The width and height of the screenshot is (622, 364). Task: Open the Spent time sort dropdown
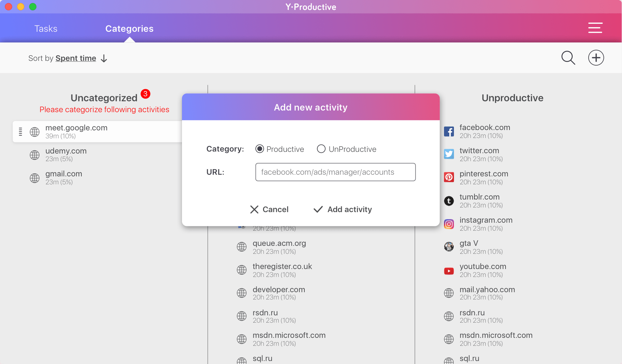(x=76, y=58)
